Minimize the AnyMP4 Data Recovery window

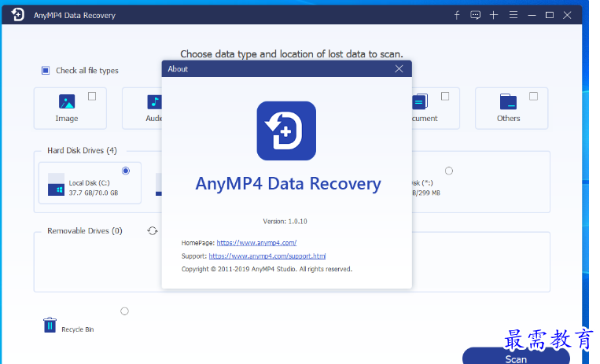click(532, 15)
